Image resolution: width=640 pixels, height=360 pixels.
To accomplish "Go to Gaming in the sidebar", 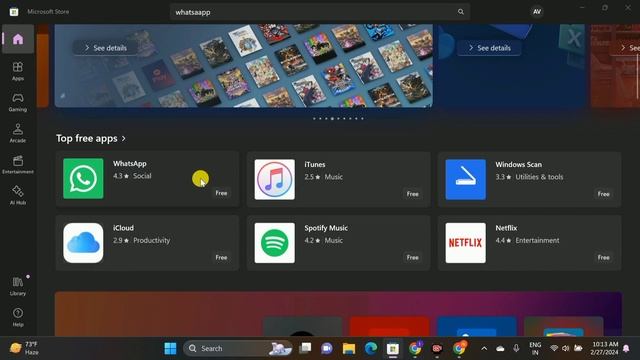I will [x=18, y=102].
